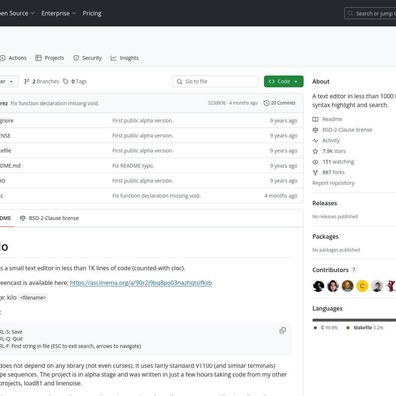The height and width of the screenshot is (396, 396).
Task: Click the Security shield icon
Action: point(76,58)
